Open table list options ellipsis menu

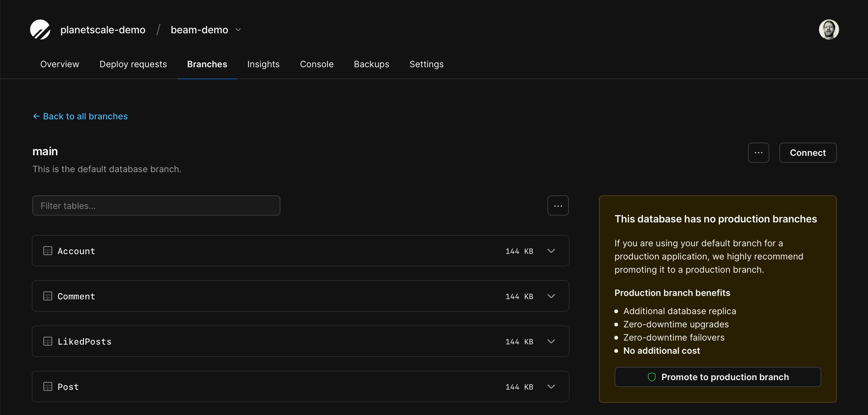coord(558,205)
